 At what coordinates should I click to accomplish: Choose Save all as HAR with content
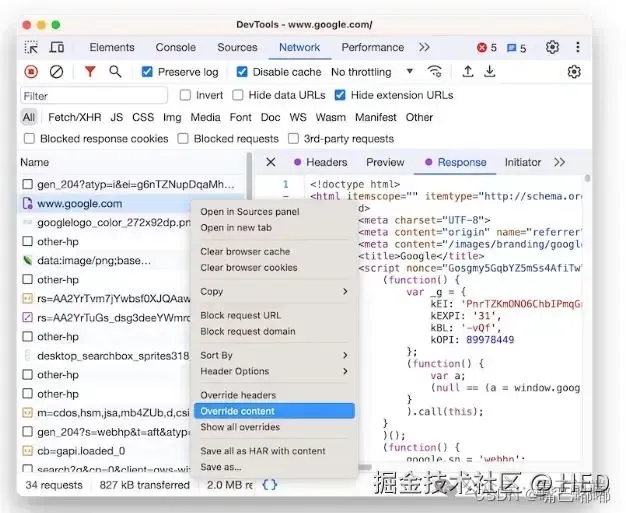tap(274, 451)
